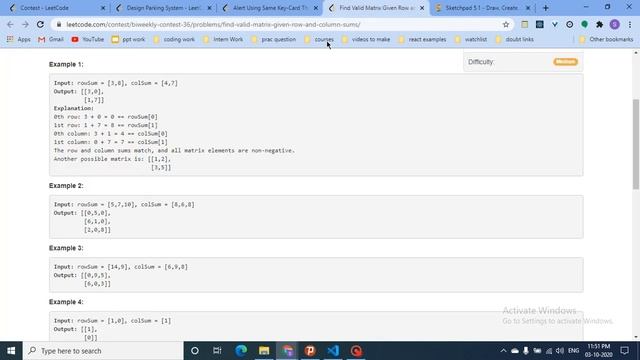Open courses bookmark folder

pyautogui.click(x=319, y=40)
